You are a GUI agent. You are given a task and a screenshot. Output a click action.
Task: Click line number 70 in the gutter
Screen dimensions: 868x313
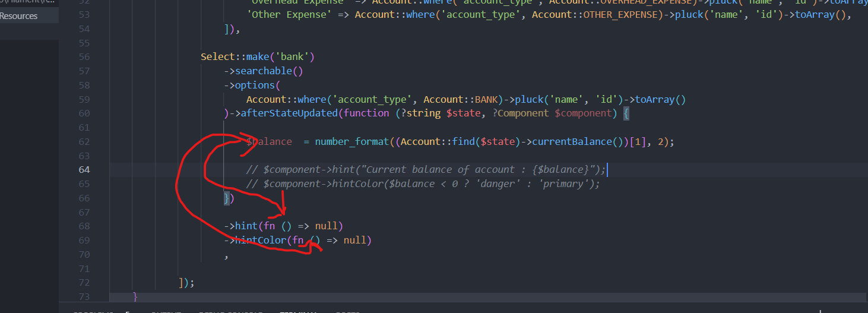click(84, 254)
